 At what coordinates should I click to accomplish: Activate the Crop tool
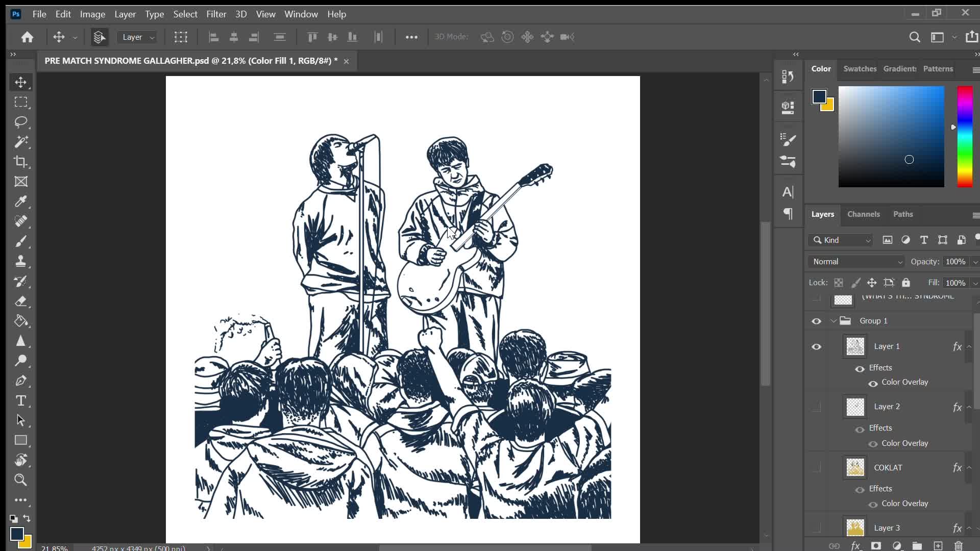[x=21, y=162]
